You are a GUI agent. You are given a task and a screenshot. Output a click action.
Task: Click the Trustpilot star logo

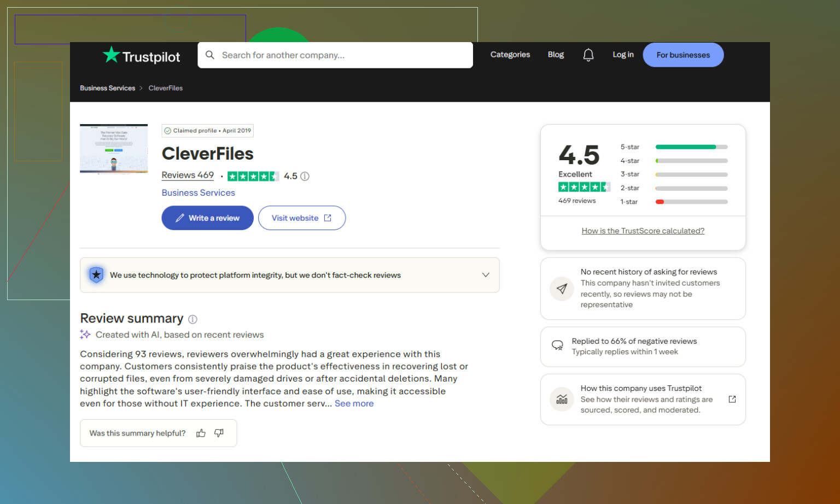tap(112, 54)
